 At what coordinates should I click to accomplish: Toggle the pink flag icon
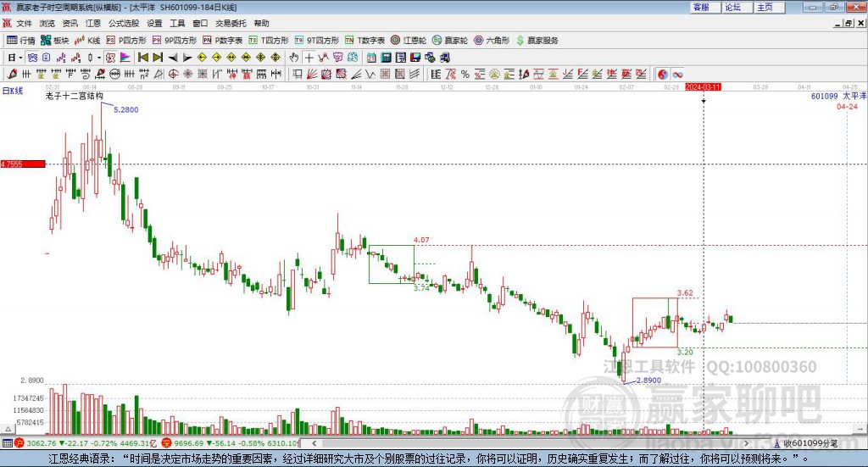(125, 58)
